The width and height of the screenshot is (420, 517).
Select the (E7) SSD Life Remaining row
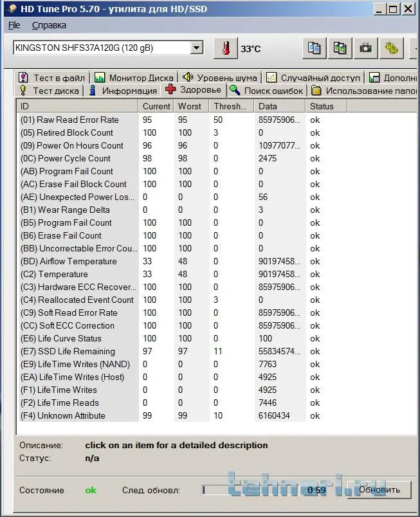pyautogui.click(x=216, y=351)
